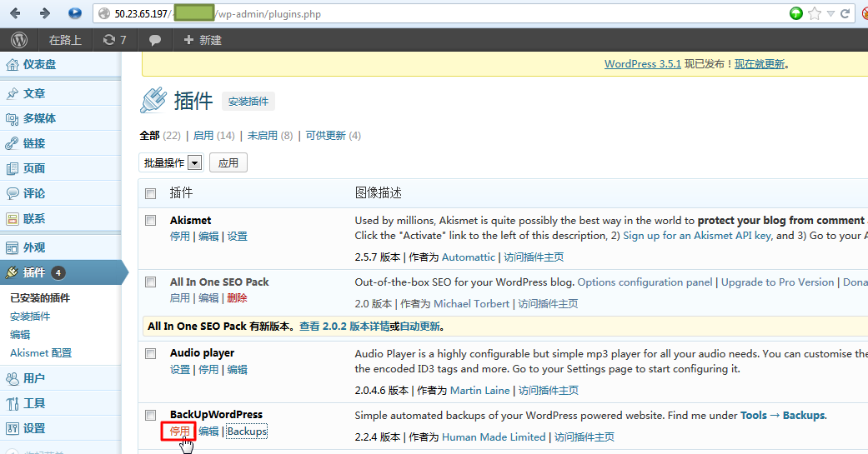Open the 7 pending updates in the admin bar
Image resolution: width=868 pixels, height=454 pixels.
114,40
